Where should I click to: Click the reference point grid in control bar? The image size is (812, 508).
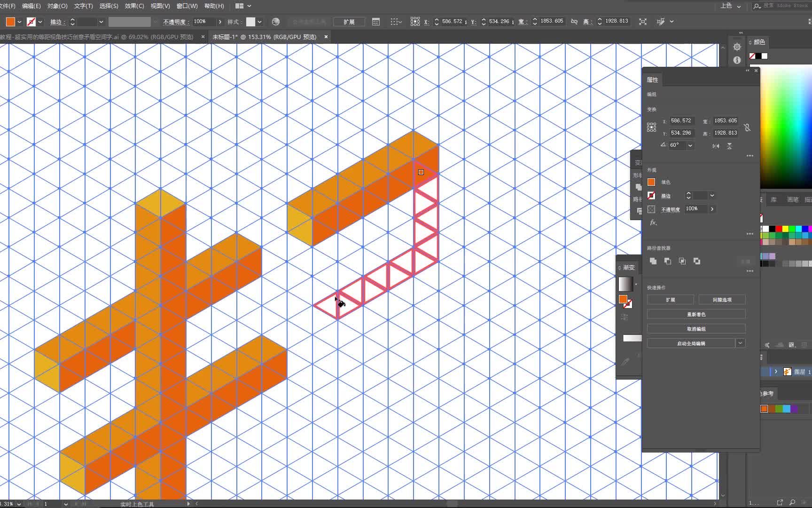click(415, 22)
